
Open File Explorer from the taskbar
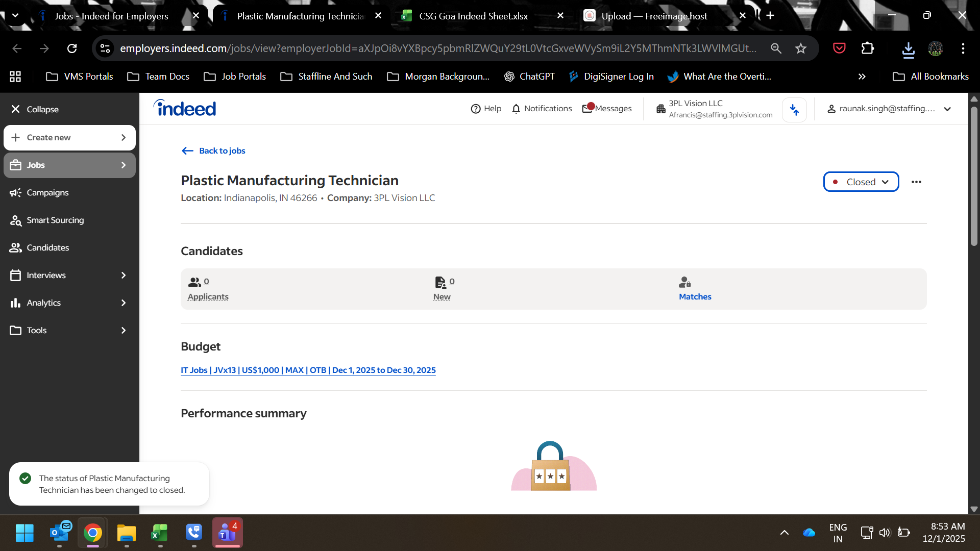coord(126,533)
